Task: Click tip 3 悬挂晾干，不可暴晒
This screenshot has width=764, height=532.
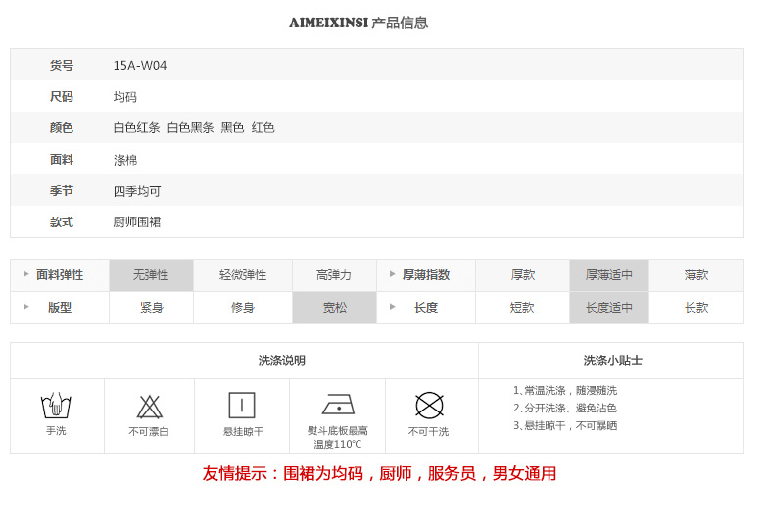Action: (565, 426)
